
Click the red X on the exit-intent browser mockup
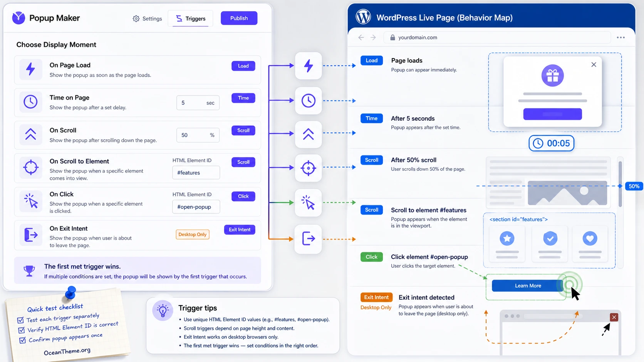[614, 317]
